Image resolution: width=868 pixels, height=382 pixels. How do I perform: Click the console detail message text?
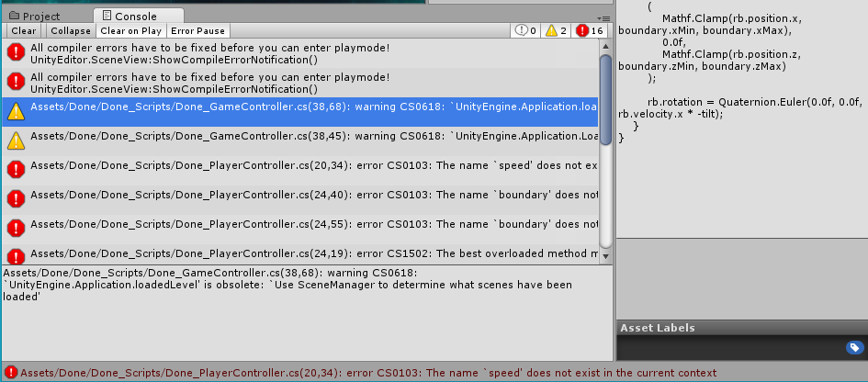pyautogui.click(x=287, y=285)
